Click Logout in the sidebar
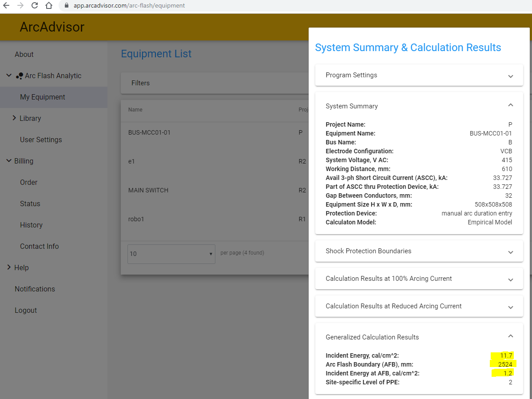The image size is (532, 399). tap(26, 311)
